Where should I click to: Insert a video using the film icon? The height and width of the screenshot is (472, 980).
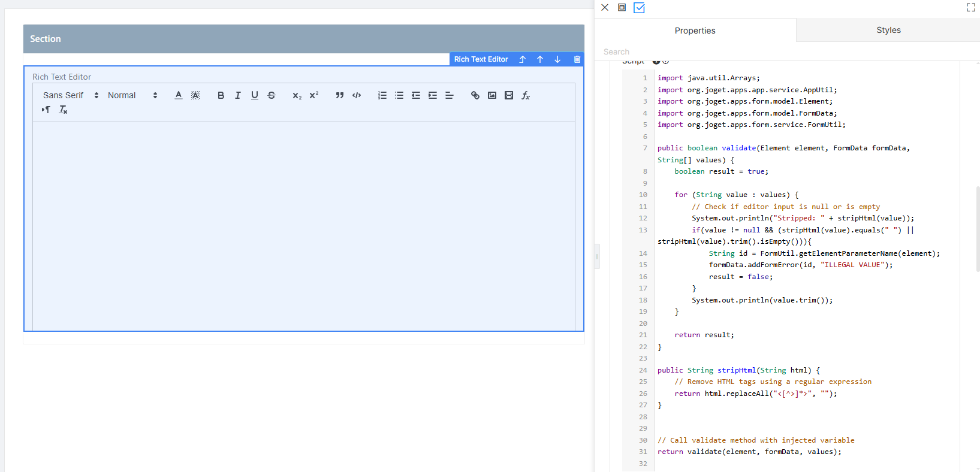click(508, 95)
